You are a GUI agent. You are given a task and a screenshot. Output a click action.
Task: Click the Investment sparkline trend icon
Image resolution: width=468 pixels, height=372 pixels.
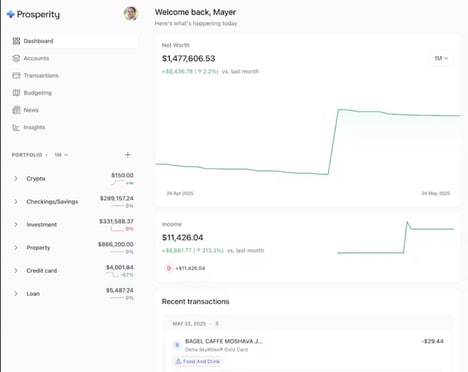(x=117, y=229)
